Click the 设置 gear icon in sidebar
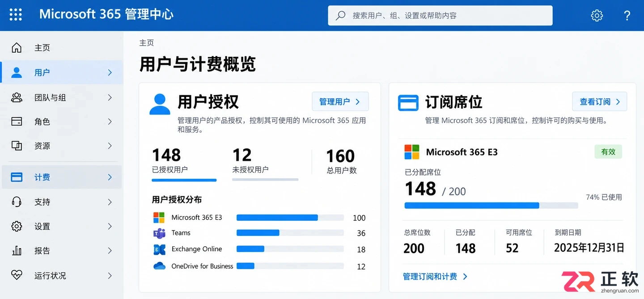 click(x=17, y=226)
